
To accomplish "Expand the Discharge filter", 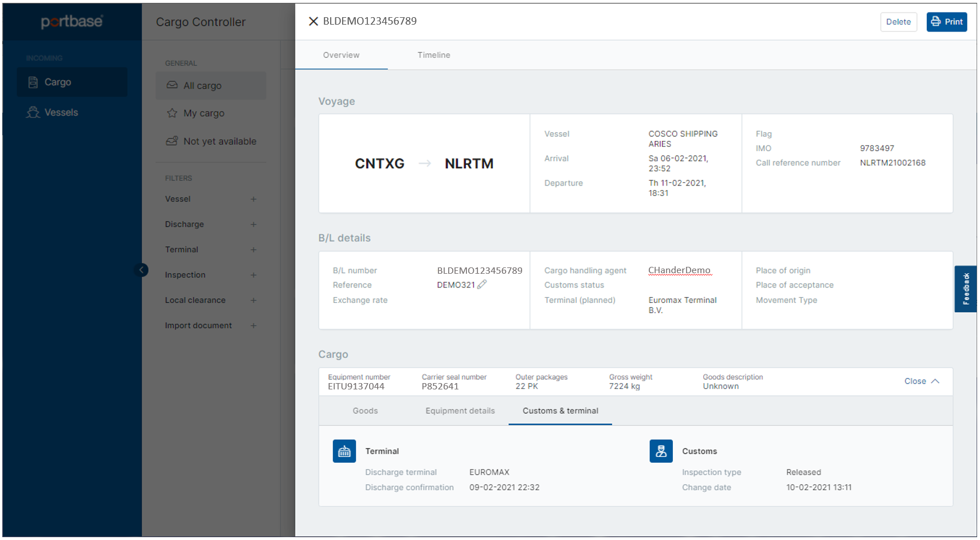I will [253, 224].
